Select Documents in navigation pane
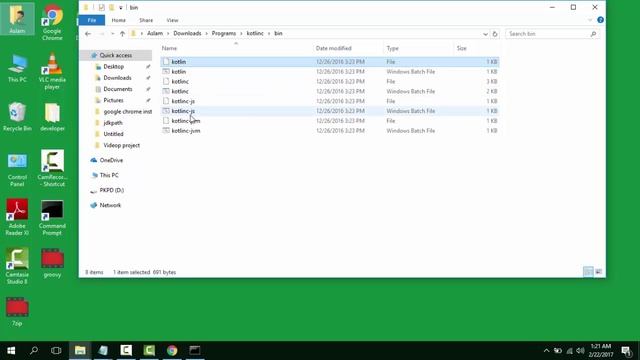 118,89
